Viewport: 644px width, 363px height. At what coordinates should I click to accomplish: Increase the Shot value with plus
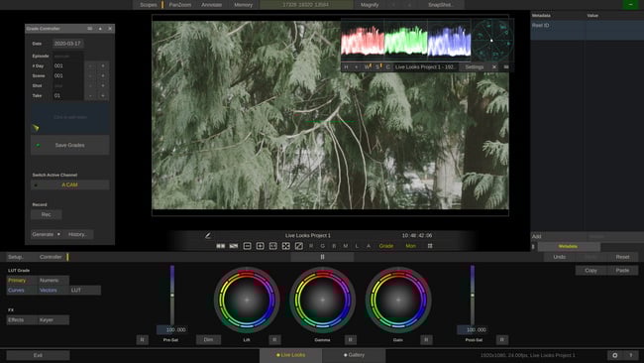[x=103, y=85]
